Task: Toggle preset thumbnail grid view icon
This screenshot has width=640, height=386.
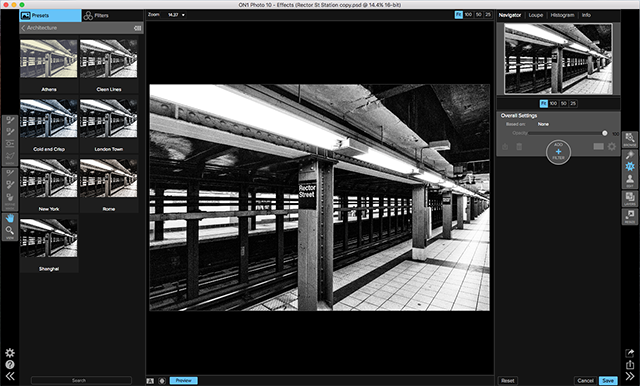Action: coord(138,28)
